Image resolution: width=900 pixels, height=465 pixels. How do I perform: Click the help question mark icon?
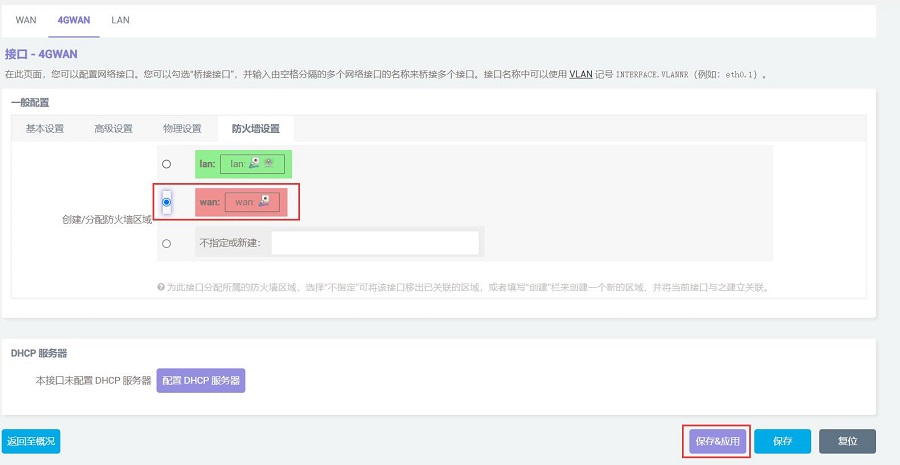[x=160, y=287]
